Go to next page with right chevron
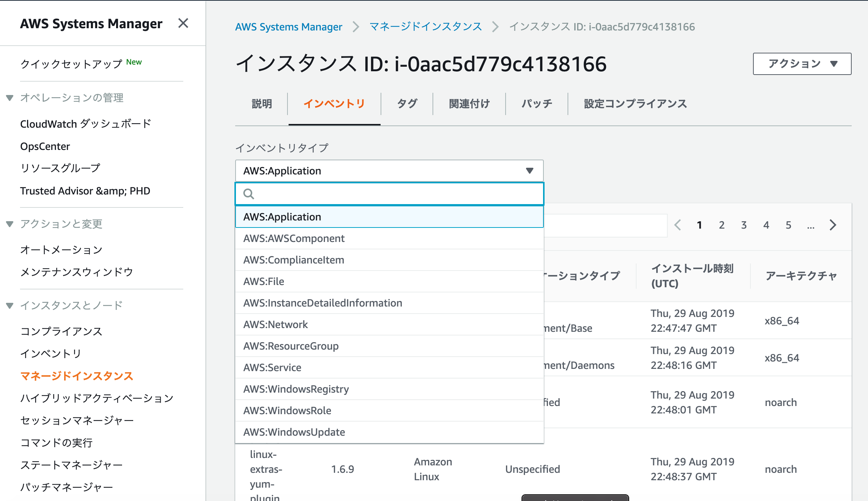 (833, 225)
